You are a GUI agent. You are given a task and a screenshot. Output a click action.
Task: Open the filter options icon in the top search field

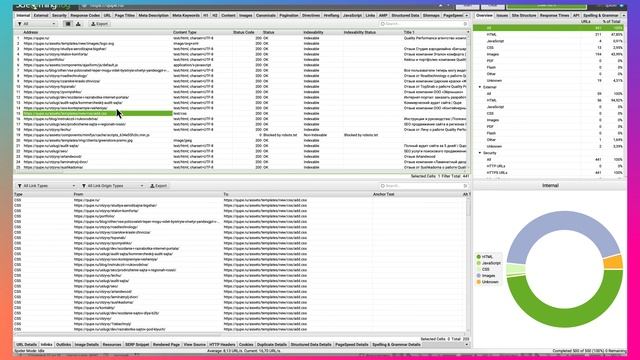[x=465, y=24]
